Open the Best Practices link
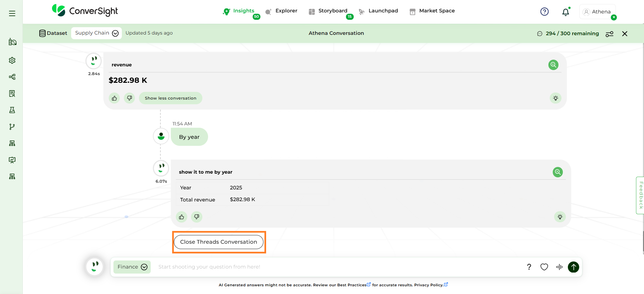644x294 pixels. 352,285
